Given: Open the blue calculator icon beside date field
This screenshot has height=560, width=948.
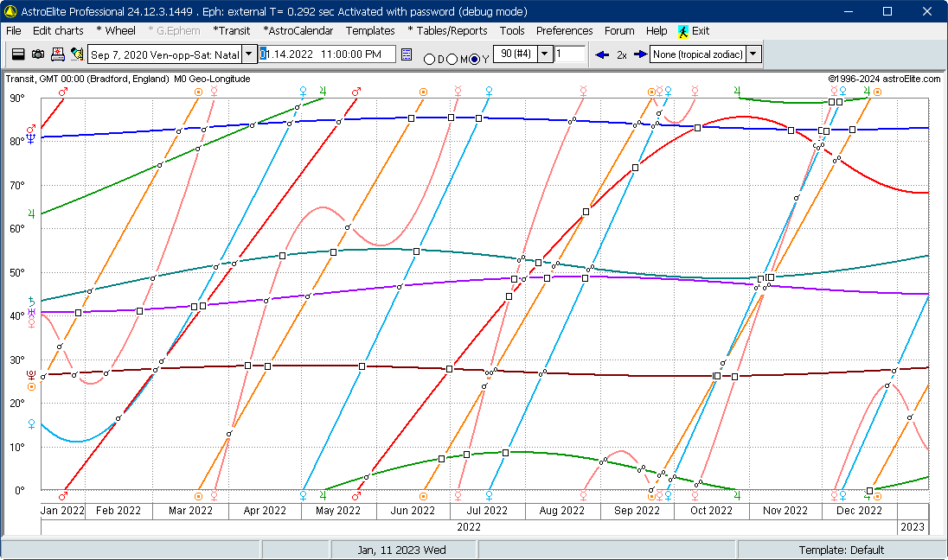Looking at the screenshot, I should [407, 55].
